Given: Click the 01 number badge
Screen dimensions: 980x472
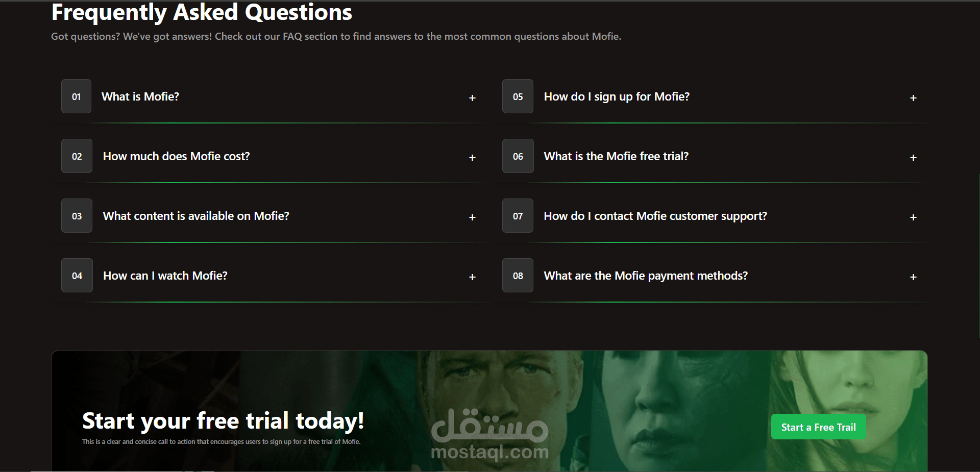Looking at the screenshot, I should coord(77,96).
